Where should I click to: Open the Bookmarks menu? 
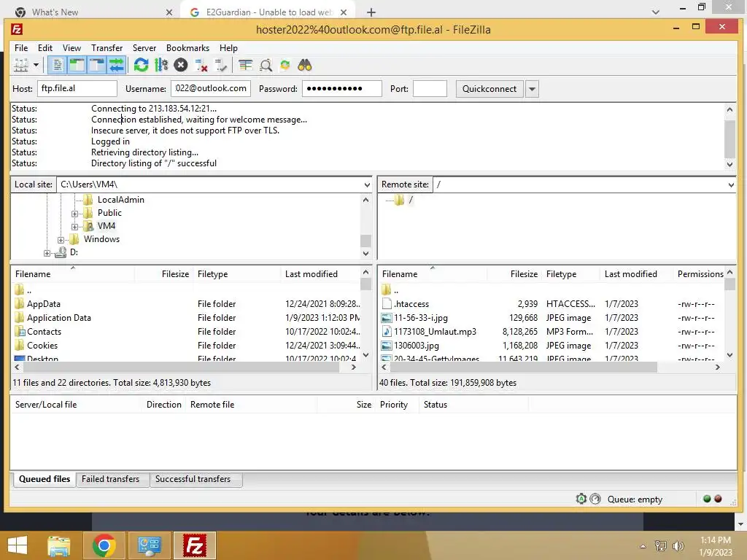187,48
